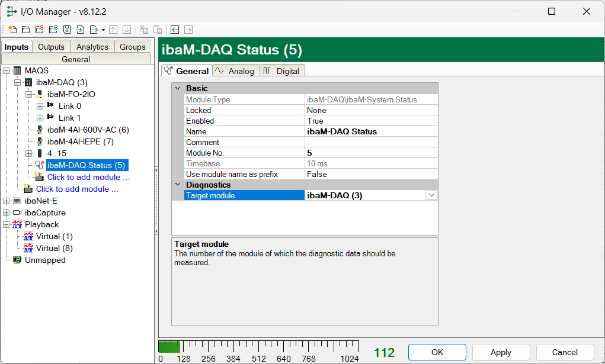Screen dimensions: 605x364
Task: Switch to the Outputs tab
Action: tap(51, 47)
